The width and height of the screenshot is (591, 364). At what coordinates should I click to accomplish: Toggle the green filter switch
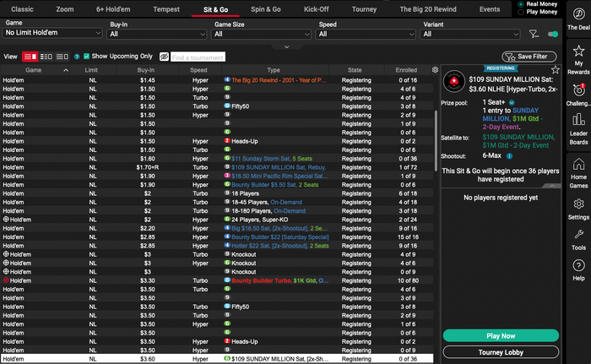pyautogui.click(x=553, y=35)
